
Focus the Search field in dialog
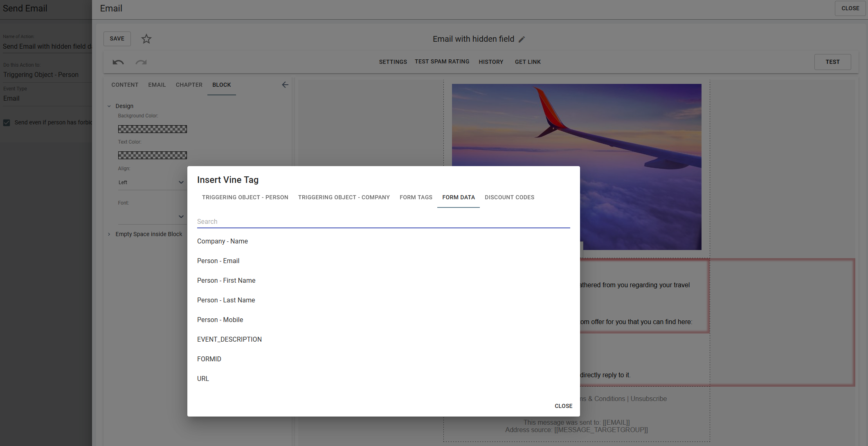click(383, 221)
